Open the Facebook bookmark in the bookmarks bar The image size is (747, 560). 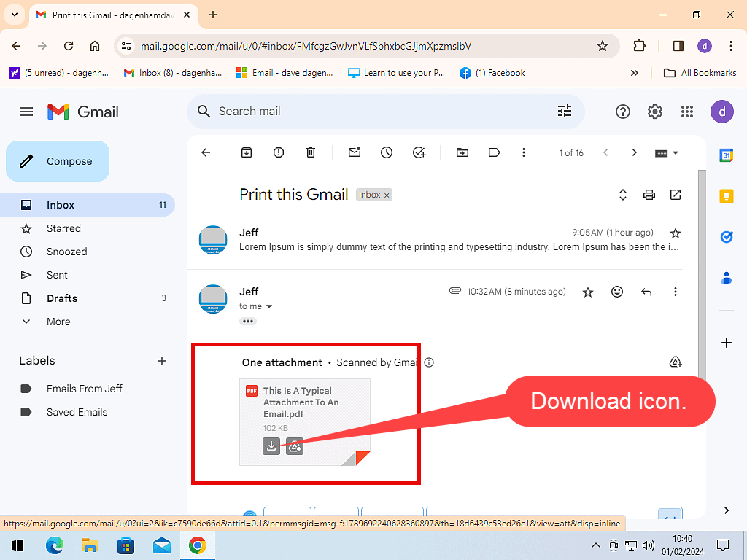point(492,72)
